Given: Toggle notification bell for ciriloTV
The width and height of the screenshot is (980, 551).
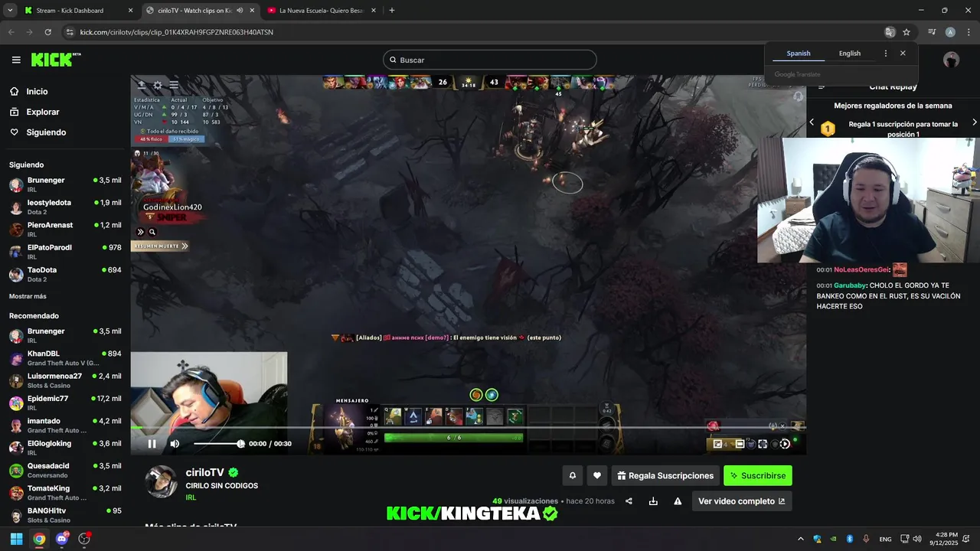Looking at the screenshot, I should (x=572, y=476).
